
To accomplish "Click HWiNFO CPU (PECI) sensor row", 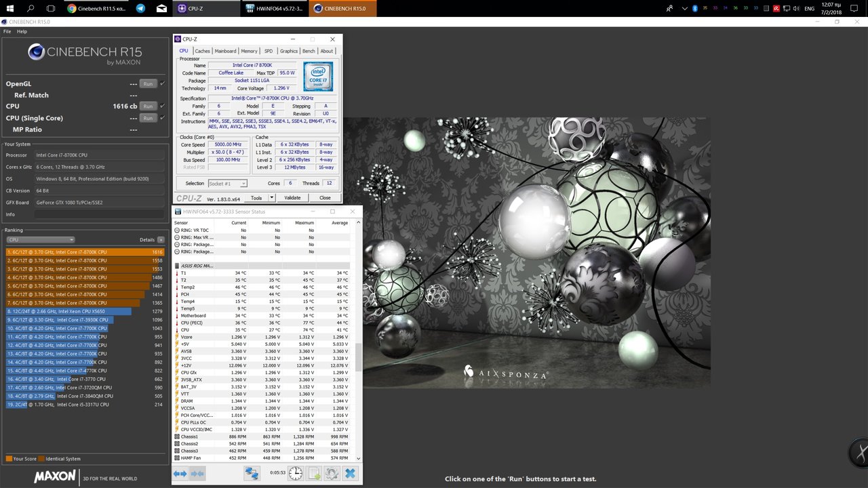I will point(262,323).
